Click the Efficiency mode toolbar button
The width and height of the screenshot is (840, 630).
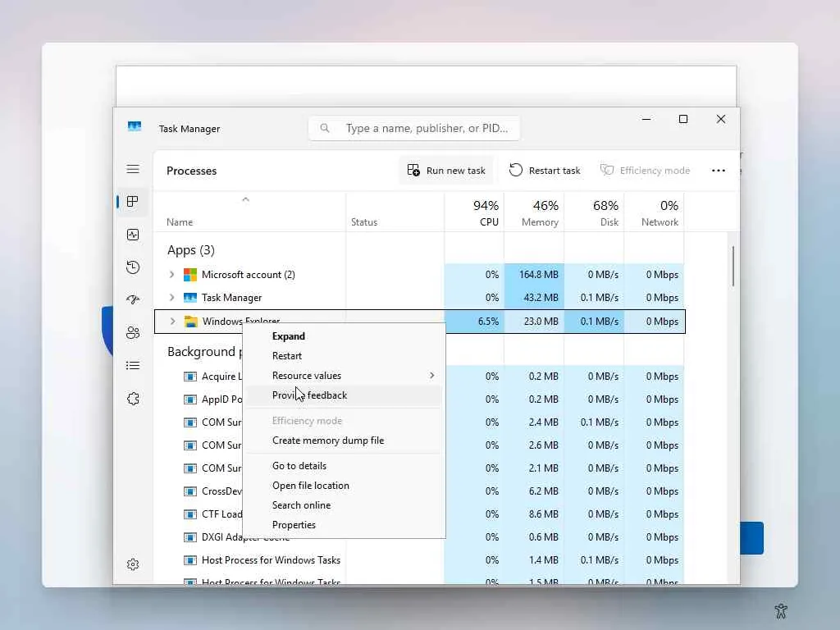(x=645, y=171)
